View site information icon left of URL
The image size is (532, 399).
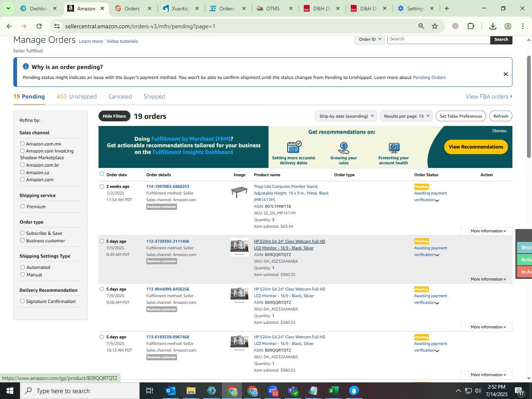point(57,26)
